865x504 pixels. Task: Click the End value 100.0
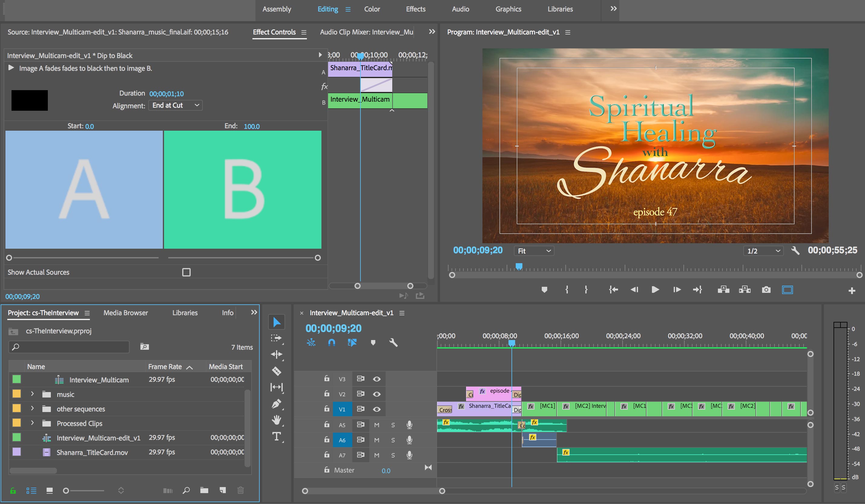(x=252, y=126)
